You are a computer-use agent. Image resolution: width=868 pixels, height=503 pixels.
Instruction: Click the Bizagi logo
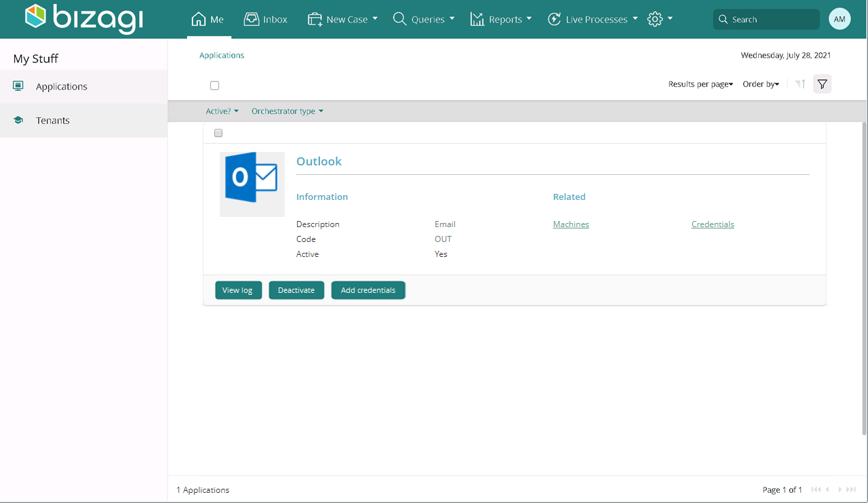click(84, 18)
